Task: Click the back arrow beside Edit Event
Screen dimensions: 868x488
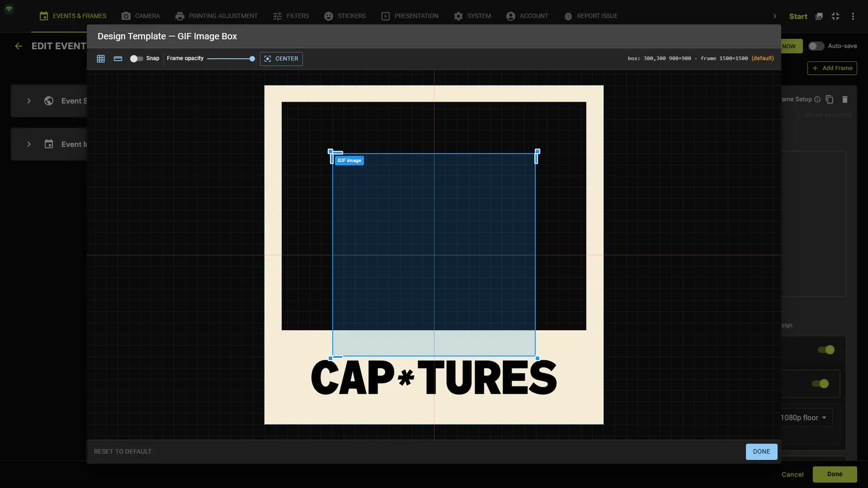Action: coord(18,46)
